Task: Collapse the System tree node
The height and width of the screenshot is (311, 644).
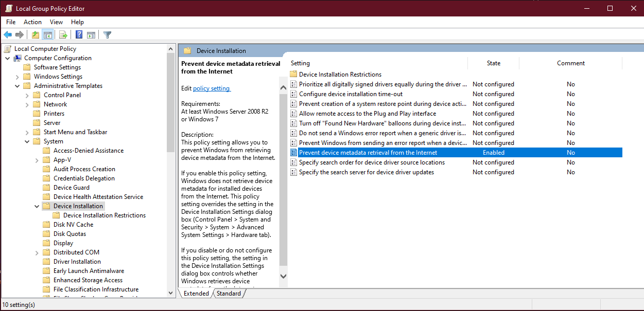Action: pos(27,141)
